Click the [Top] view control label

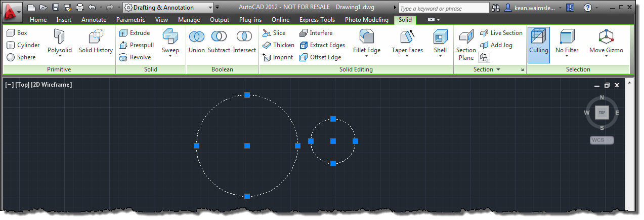click(x=22, y=85)
